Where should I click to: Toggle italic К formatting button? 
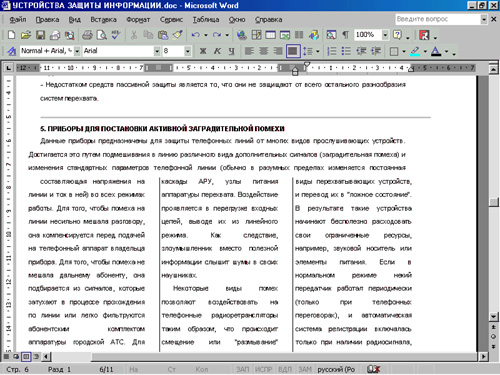217,51
